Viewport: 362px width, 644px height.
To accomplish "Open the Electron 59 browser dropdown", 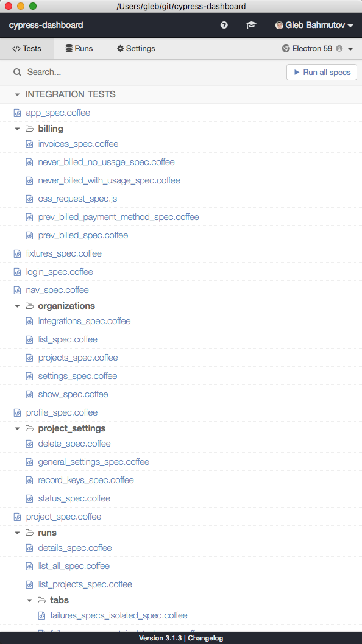I will tap(318, 49).
